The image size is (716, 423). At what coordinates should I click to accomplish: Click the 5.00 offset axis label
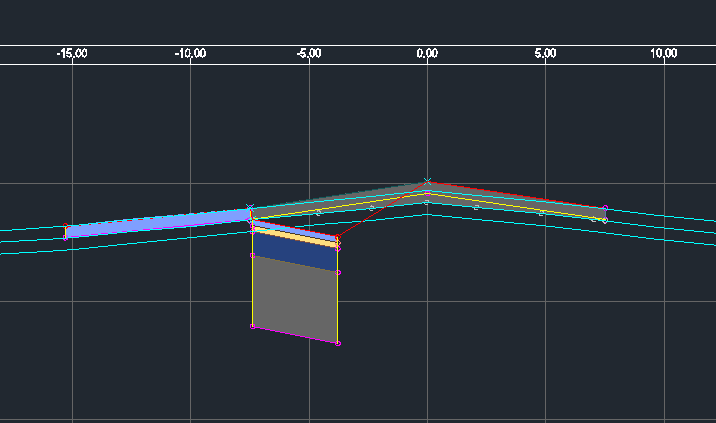(545, 54)
